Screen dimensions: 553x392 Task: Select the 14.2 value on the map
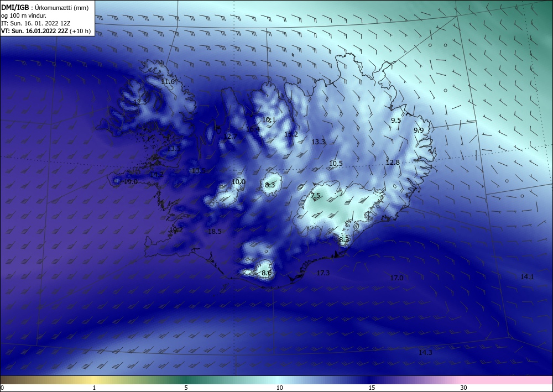pos(156,175)
